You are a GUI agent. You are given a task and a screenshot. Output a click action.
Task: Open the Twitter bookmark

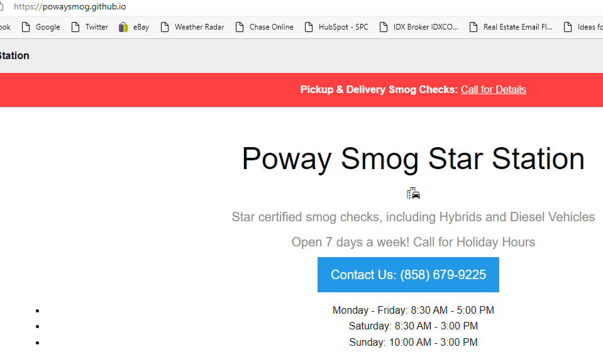[90, 27]
